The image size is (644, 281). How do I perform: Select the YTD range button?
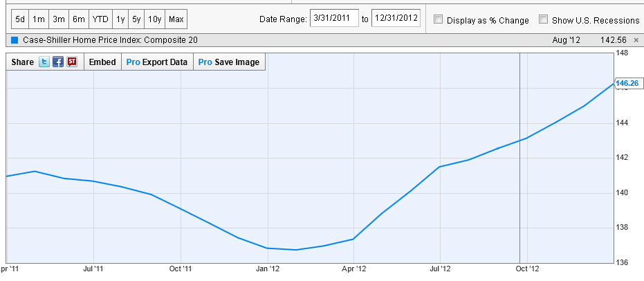point(100,19)
